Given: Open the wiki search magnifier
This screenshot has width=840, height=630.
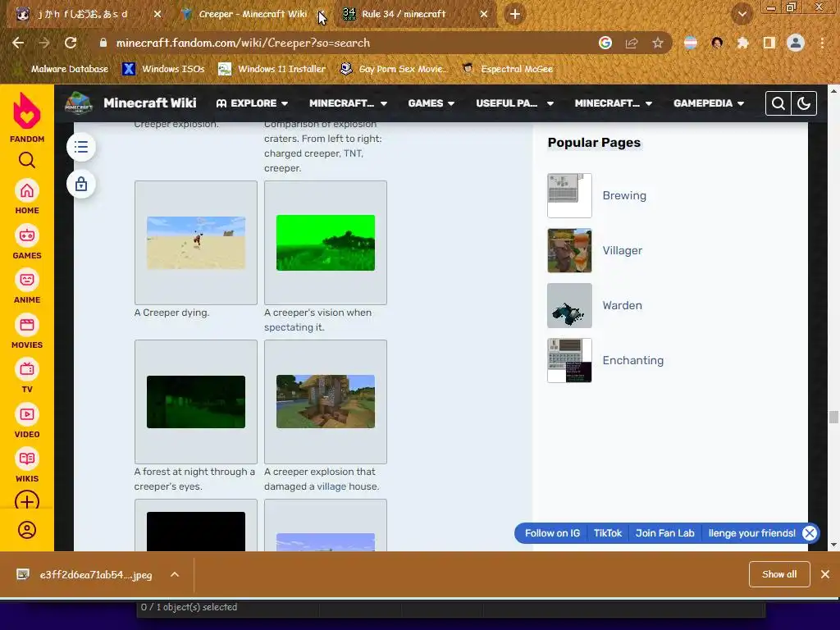Looking at the screenshot, I should 778,103.
